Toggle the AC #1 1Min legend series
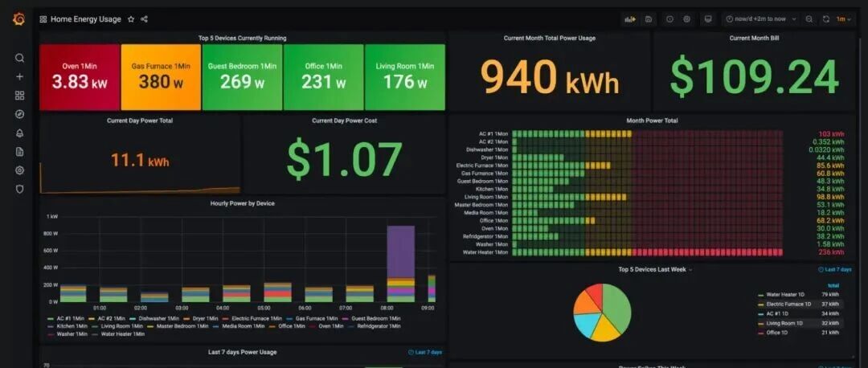This screenshot has width=868, height=368. click(66, 319)
